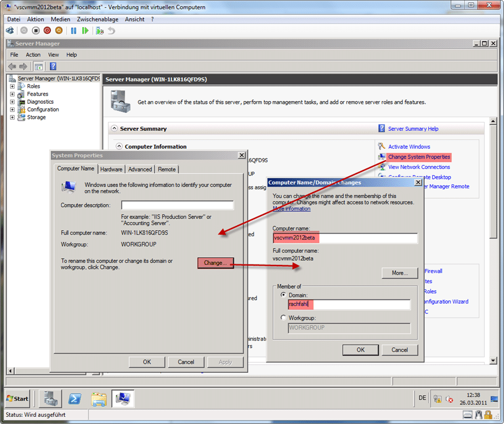Select the Domain radio button
504x424 pixels.
click(283, 295)
